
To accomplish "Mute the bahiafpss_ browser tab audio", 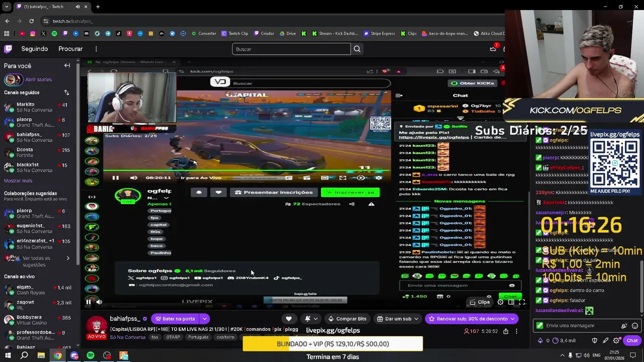I will click(77, 7).
